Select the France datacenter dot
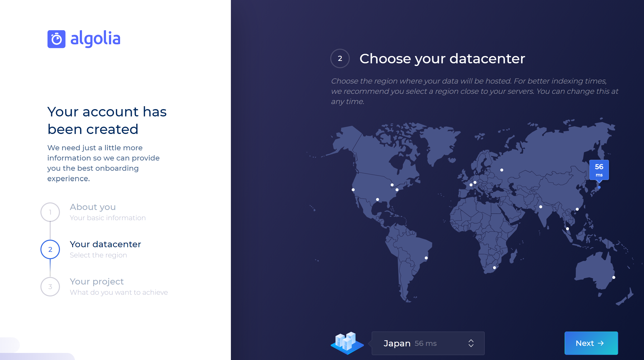 pos(471,185)
